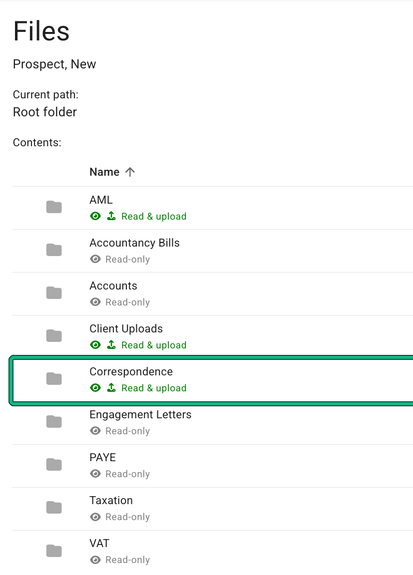Click 'Read-only' text under Accounts

(128, 302)
